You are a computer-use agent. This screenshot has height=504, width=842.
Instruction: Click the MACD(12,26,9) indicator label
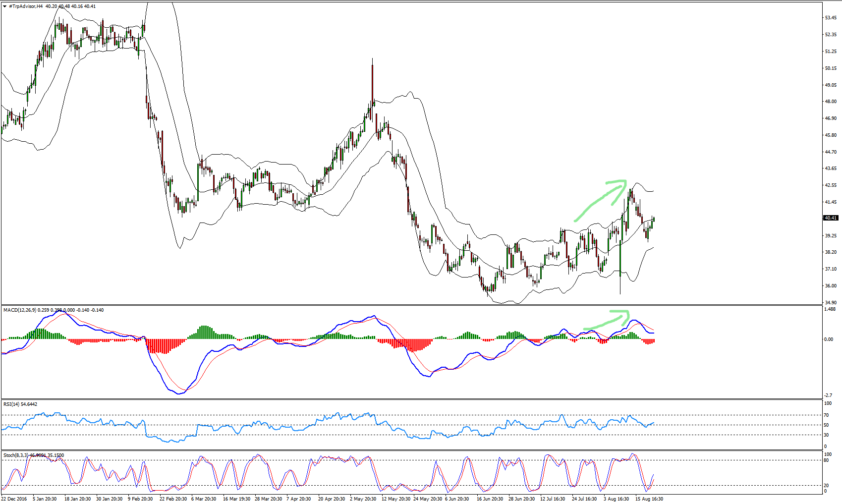pyautogui.click(x=19, y=310)
